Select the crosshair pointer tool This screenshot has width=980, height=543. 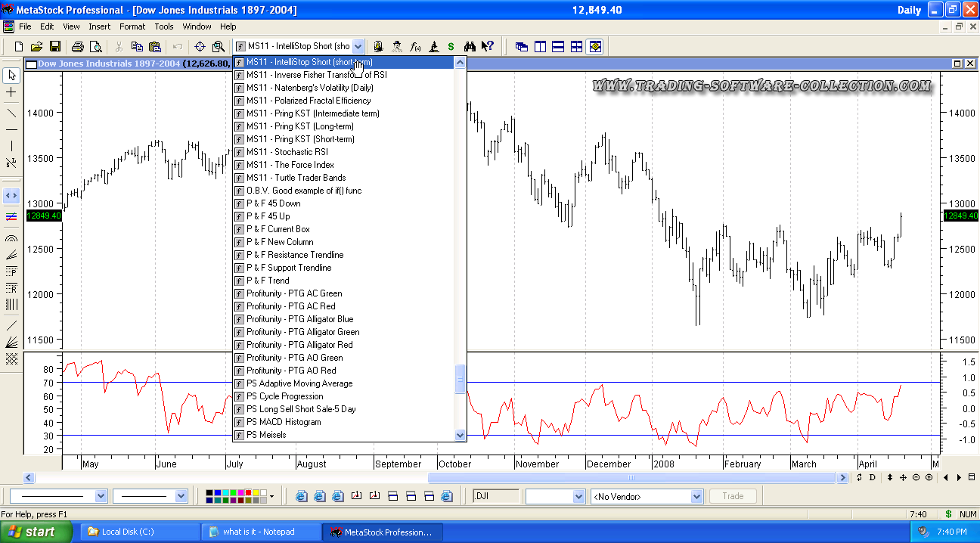[11, 92]
